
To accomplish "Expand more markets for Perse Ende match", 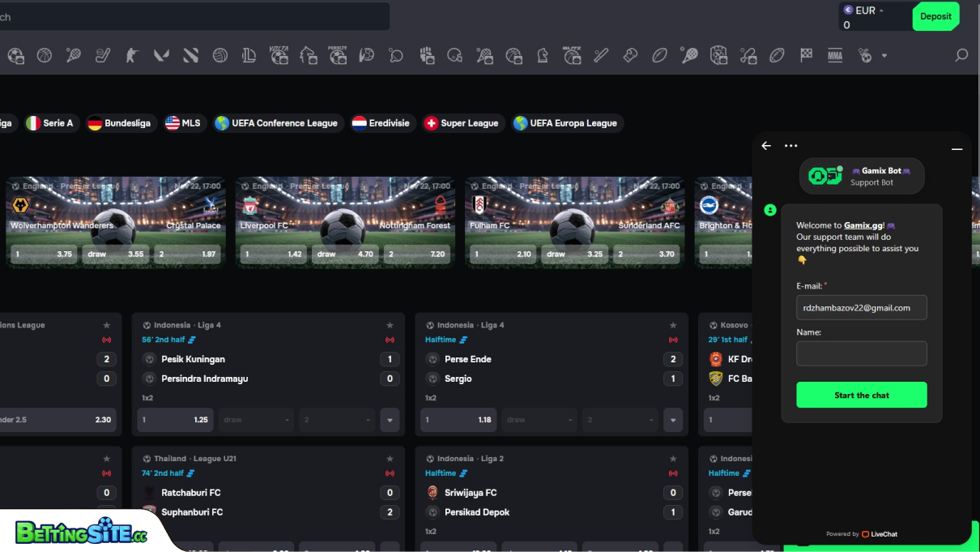I will [673, 420].
